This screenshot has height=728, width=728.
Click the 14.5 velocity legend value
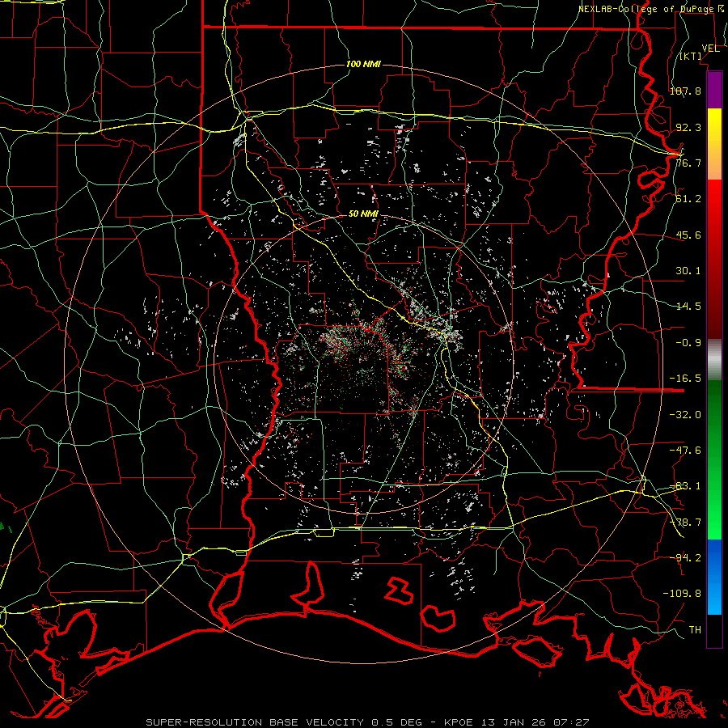(688, 307)
